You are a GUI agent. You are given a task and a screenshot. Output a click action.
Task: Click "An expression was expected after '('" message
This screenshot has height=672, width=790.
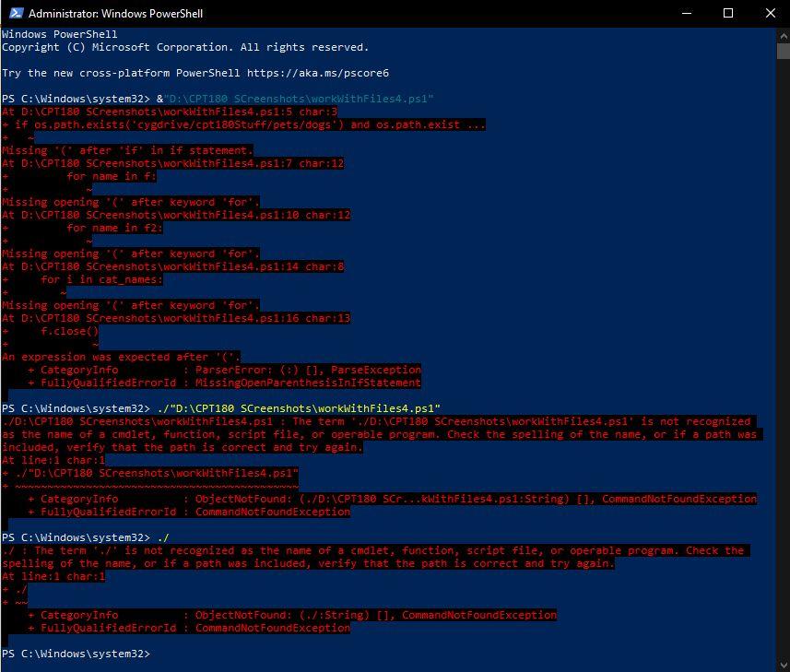[121, 357]
